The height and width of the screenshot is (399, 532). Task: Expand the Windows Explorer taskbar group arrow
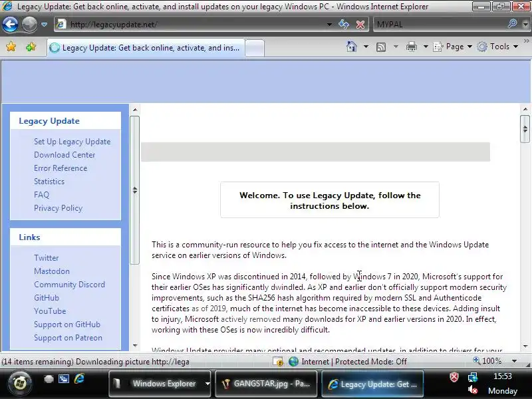click(x=207, y=384)
